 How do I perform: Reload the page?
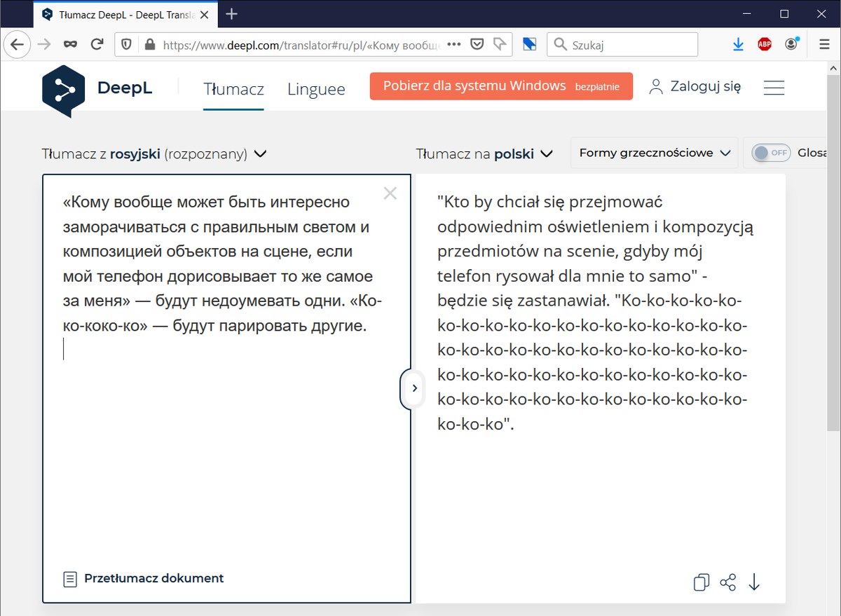tap(97, 44)
